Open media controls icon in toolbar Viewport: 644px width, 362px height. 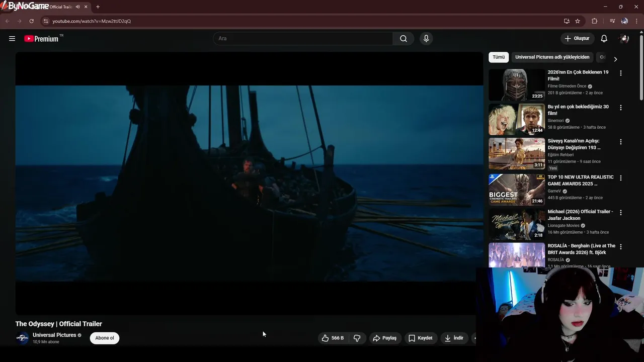[x=612, y=21]
